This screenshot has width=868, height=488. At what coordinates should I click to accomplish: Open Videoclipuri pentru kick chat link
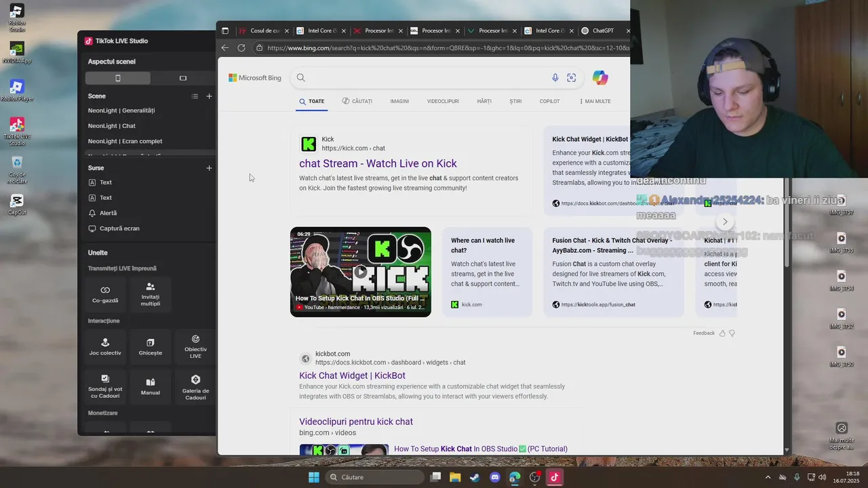356,422
